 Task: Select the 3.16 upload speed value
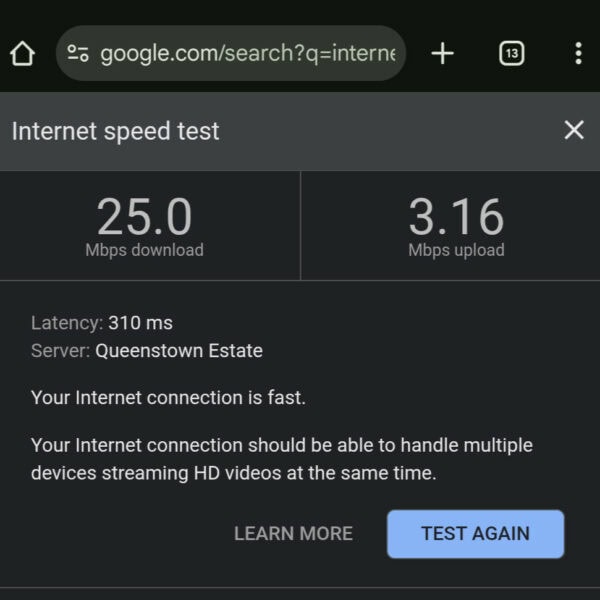coord(456,217)
